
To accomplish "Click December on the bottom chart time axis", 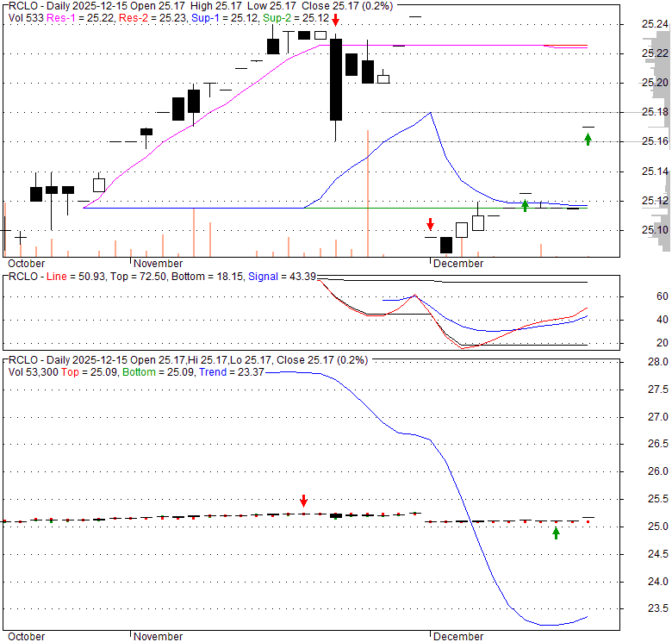I will click(x=457, y=637).
